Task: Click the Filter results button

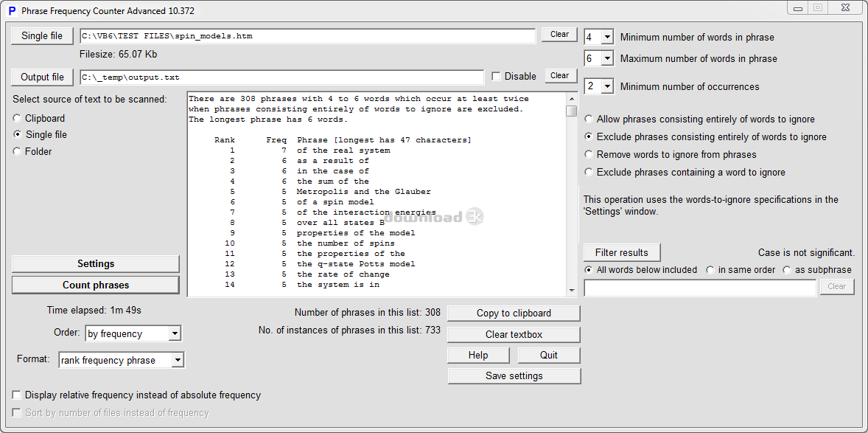Action: point(622,253)
